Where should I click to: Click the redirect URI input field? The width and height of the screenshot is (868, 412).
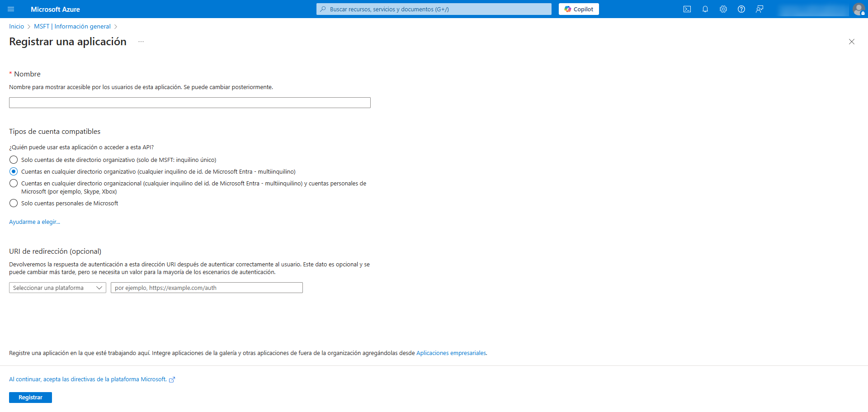pos(207,288)
